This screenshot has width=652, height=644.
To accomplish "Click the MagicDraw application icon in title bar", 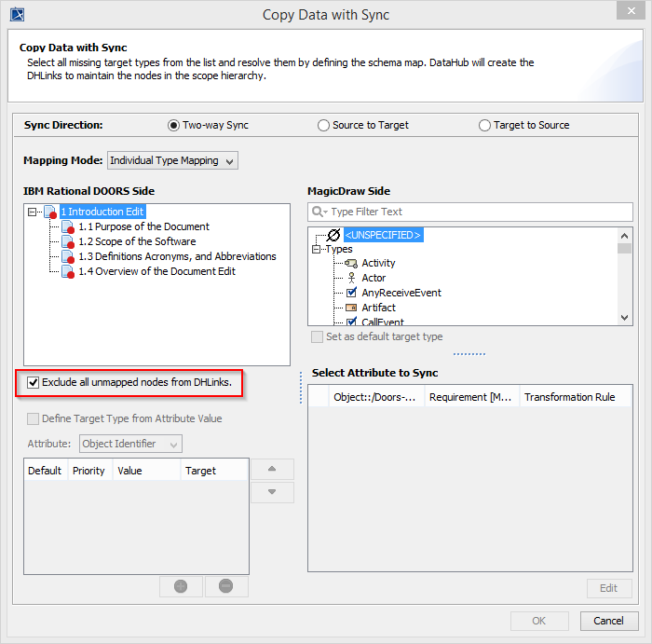I will (x=18, y=15).
